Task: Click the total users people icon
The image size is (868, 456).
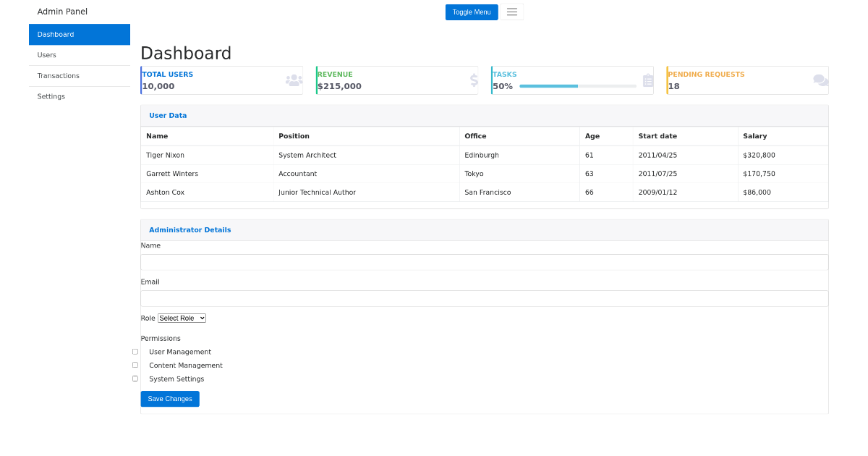Action: [293, 80]
